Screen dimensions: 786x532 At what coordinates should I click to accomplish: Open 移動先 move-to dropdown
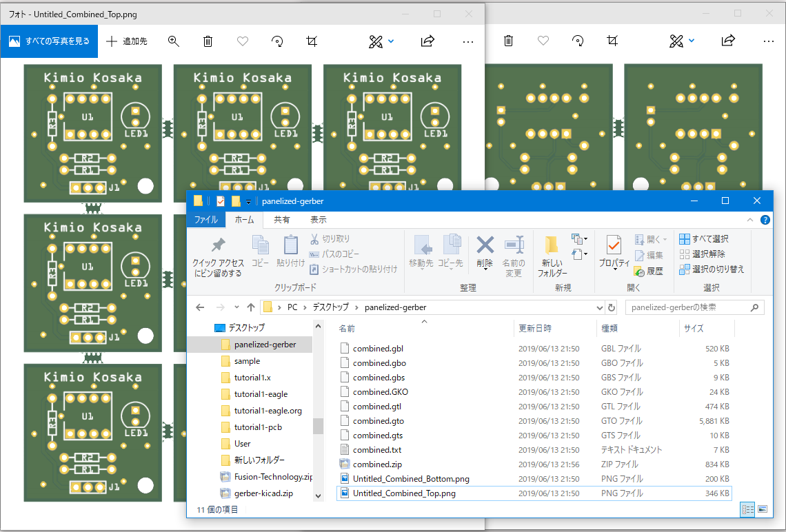pos(421,252)
